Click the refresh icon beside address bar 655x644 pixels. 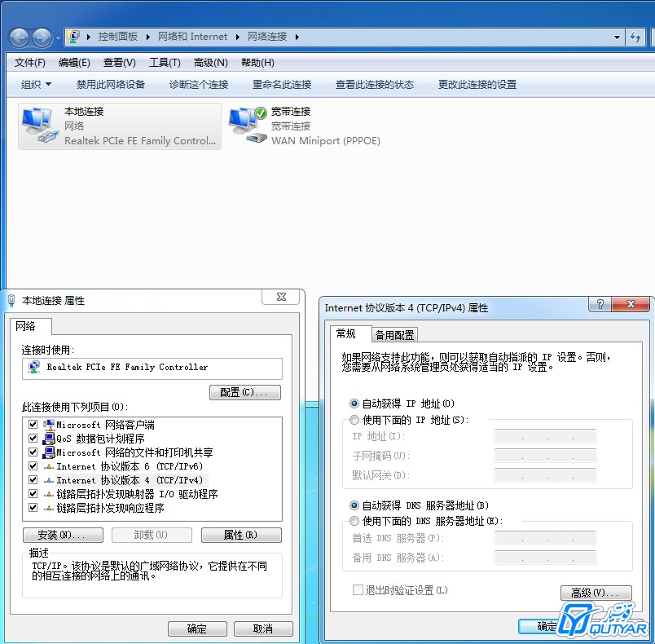pyautogui.click(x=635, y=37)
